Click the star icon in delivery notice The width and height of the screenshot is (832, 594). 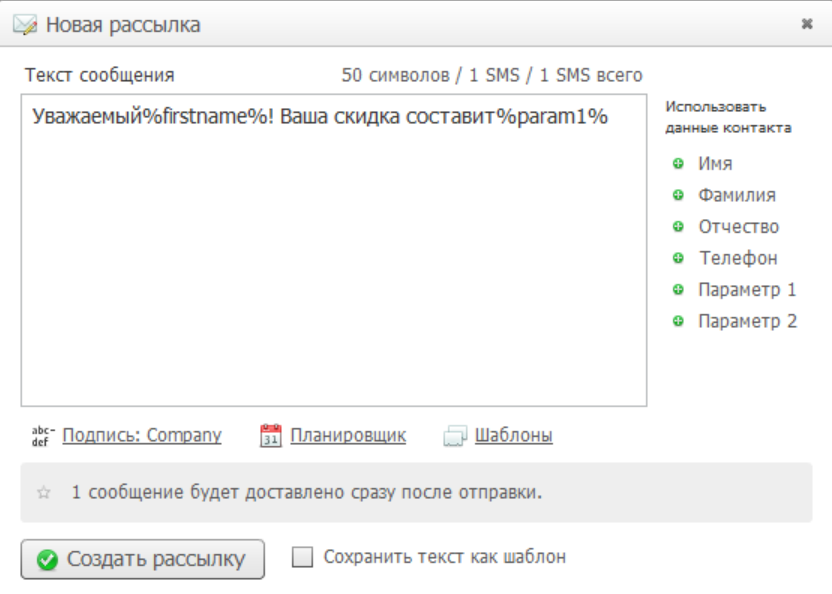pos(43,493)
